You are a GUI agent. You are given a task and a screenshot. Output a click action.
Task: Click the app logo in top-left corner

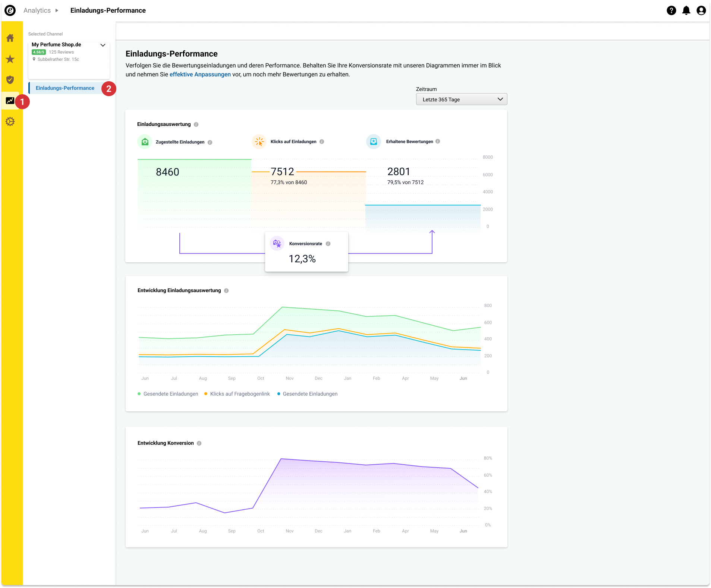[10, 10]
